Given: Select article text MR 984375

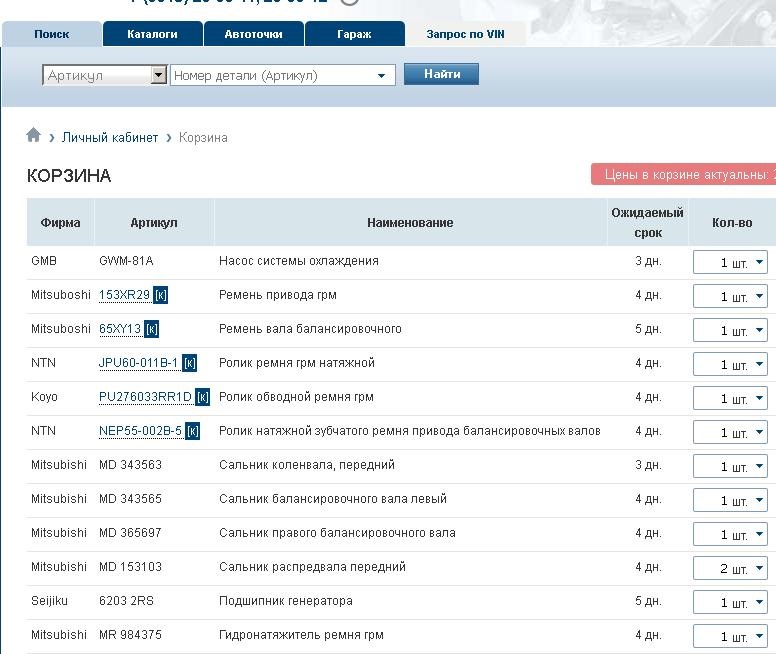Looking at the screenshot, I should pyautogui.click(x=130, y=635).
